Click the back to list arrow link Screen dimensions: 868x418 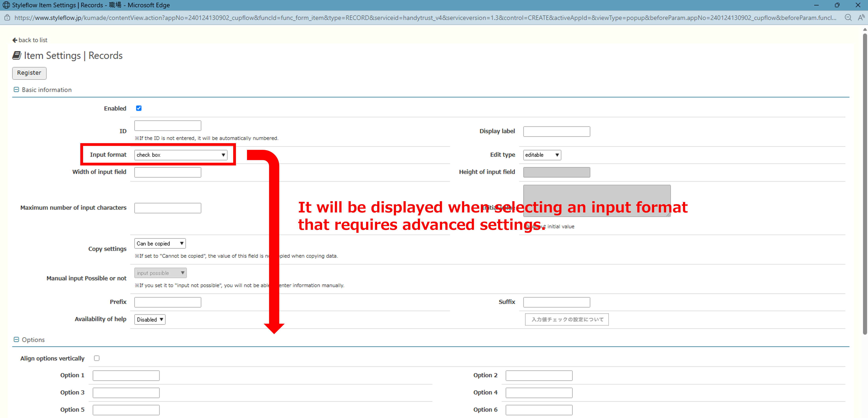[x=30, y=40]
